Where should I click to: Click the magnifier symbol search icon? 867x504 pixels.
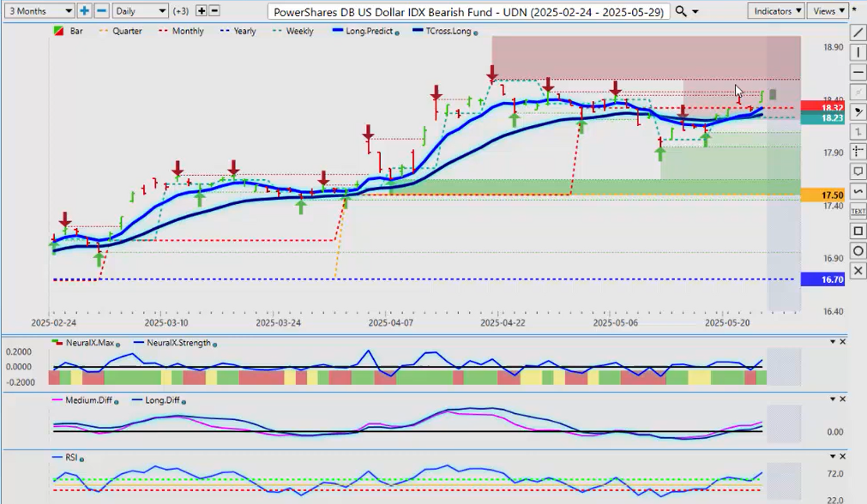[681, 11]
